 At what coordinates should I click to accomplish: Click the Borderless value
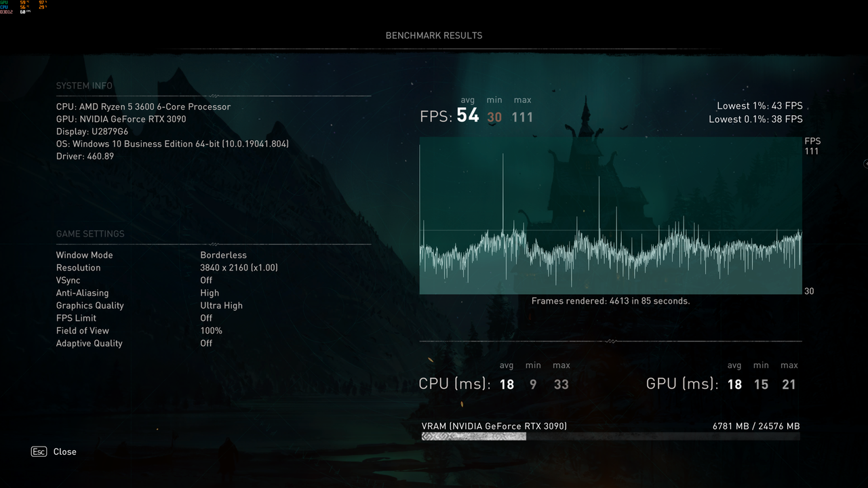[x=223, y=256]
